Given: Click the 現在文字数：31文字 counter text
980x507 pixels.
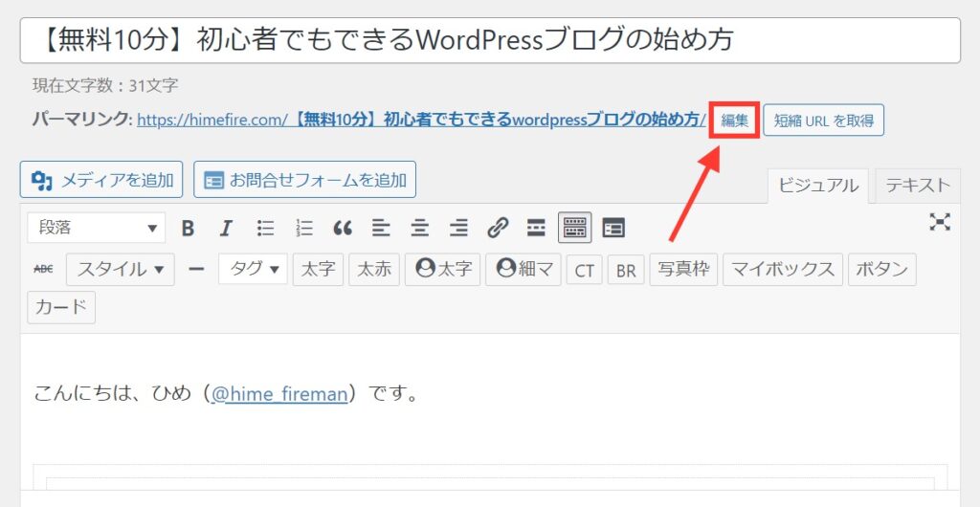Looking at the screenshot, I should 105,85.
